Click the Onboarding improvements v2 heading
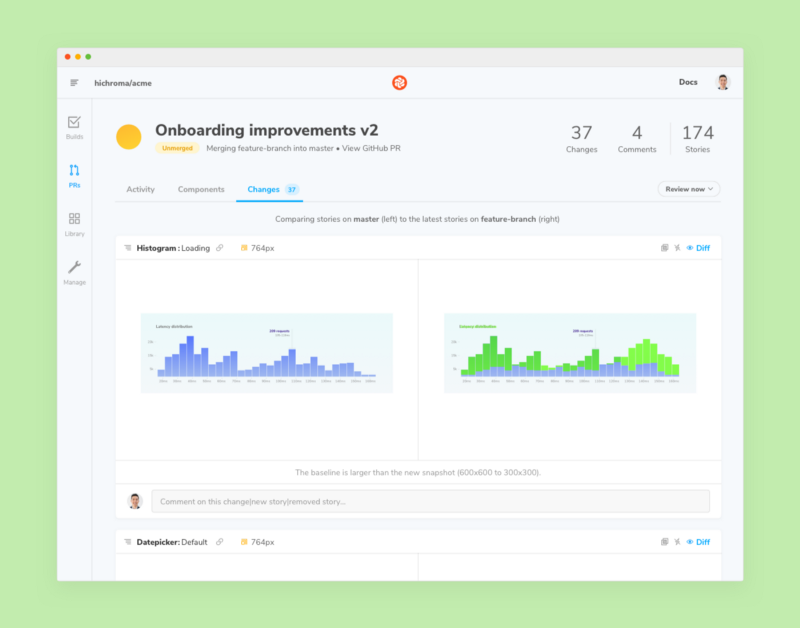 tap(267, 130)
